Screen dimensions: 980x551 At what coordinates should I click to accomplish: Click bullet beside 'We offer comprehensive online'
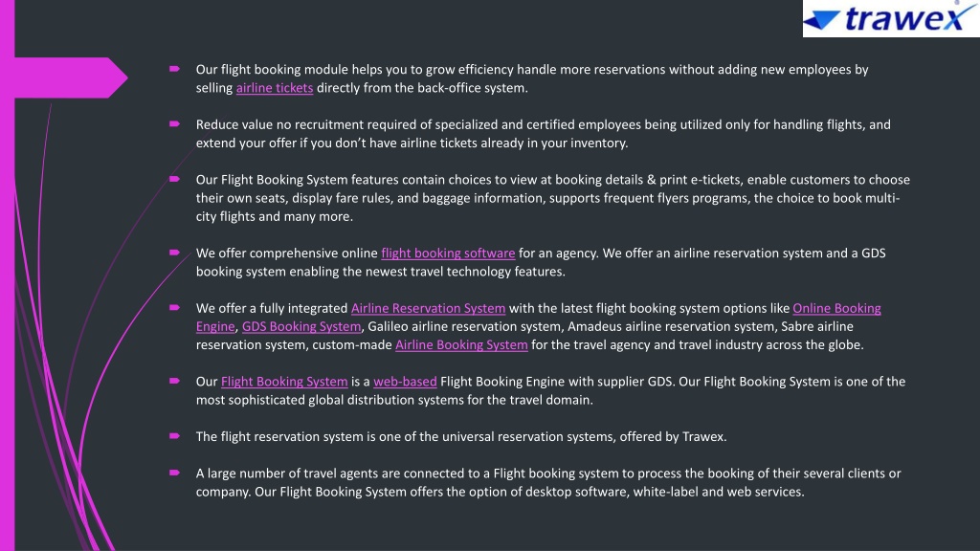click(174, 253)
